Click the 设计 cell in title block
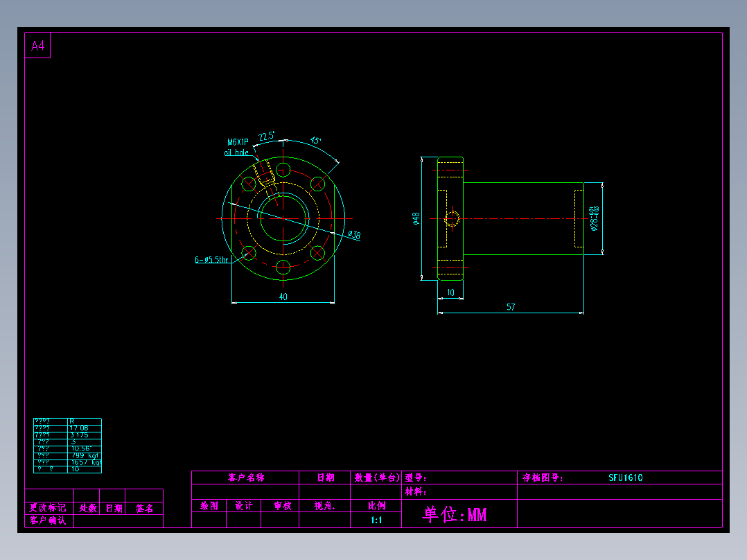 click(243, 506)
